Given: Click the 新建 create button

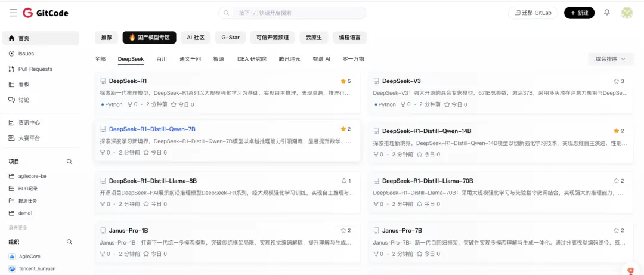Looking at the screenshot, I should pyautogui.click(x=579, y=13).
